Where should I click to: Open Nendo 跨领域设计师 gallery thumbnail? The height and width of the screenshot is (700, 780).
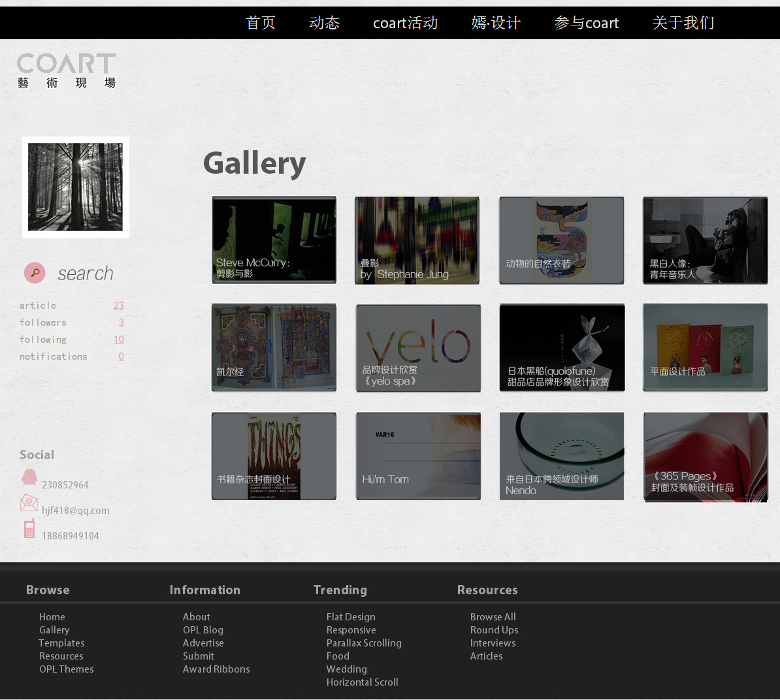(x=562, y=456)
